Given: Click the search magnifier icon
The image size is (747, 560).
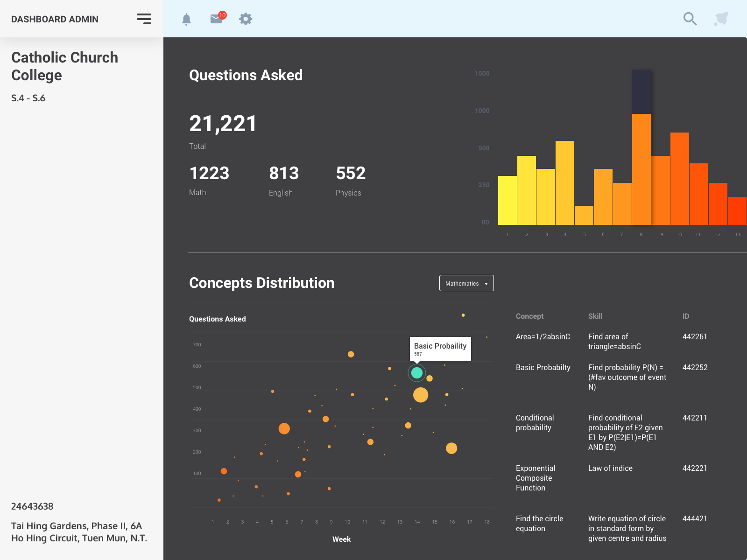Looking at the screenshot, I should click(x=690, y=19).
